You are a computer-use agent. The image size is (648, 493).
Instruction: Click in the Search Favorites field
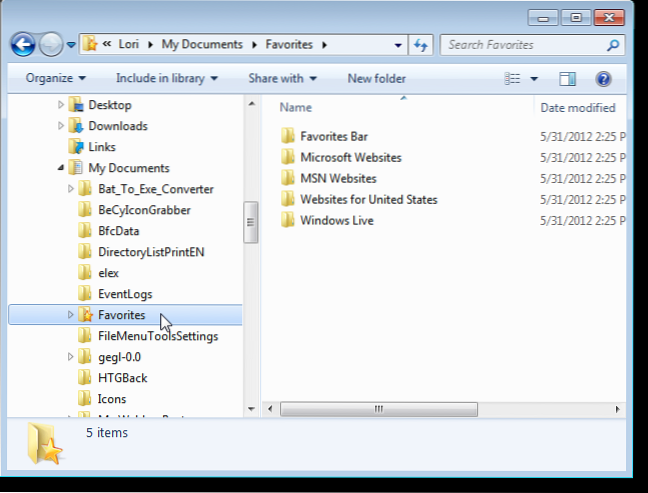(520, 45)
